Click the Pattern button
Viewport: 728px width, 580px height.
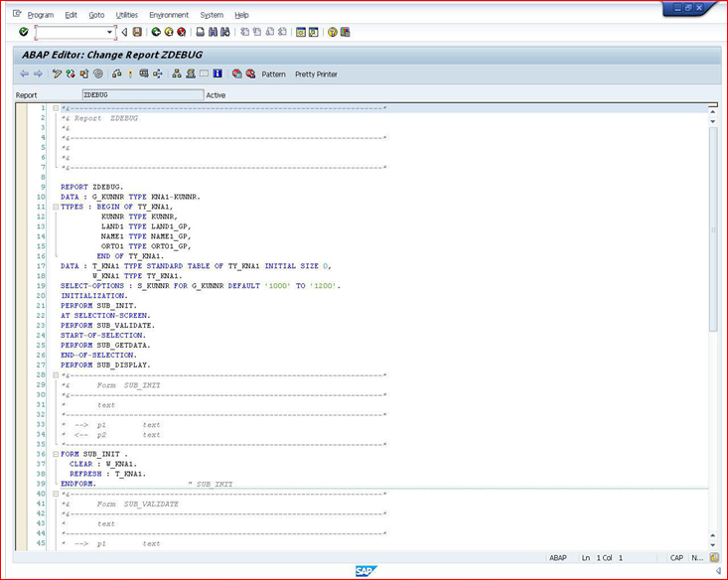(x=273, y=74)
